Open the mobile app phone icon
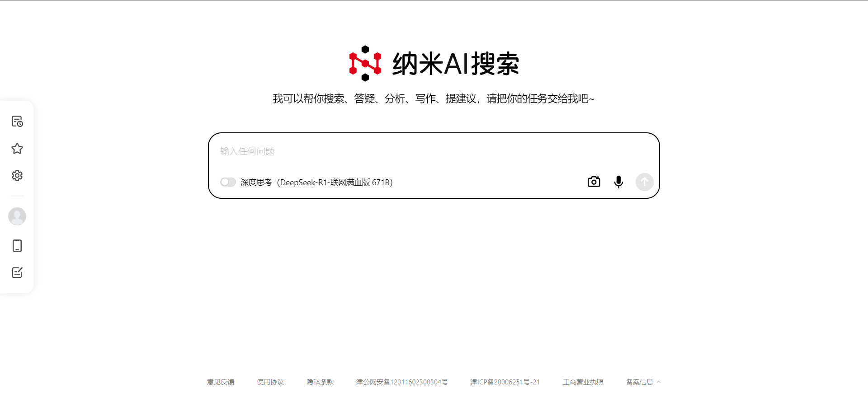This screenshot has width=868, height=393. 17,246
